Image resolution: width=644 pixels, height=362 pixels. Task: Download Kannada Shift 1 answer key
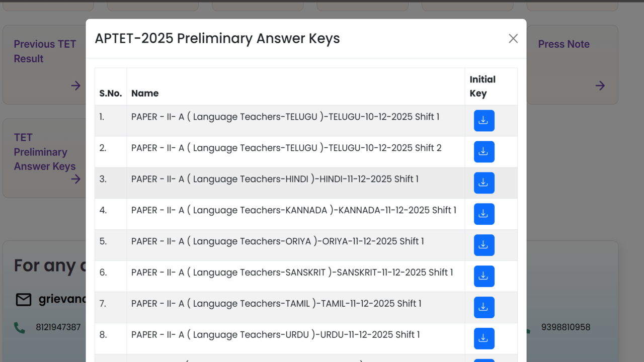tap(484, 214)
